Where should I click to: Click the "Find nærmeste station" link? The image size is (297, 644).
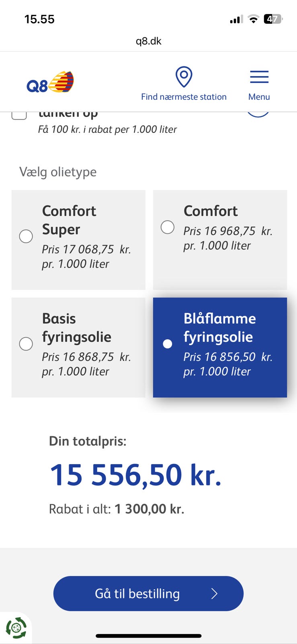(x=184, y=97)
